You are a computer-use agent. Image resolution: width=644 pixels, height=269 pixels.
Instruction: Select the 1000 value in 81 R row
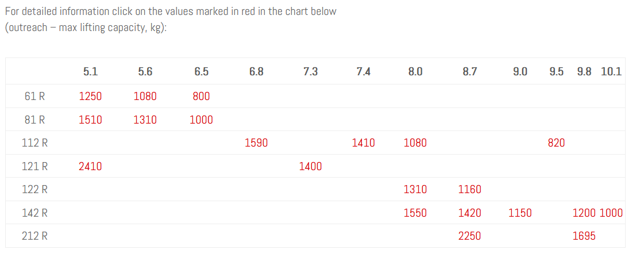click(201, 120)
